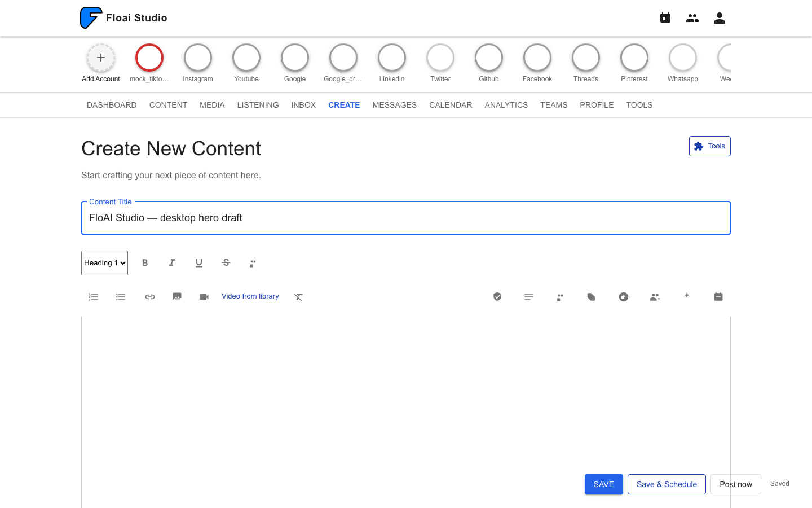Open the team people icon in the header
812x508 pixels.
tap(692, 18)
